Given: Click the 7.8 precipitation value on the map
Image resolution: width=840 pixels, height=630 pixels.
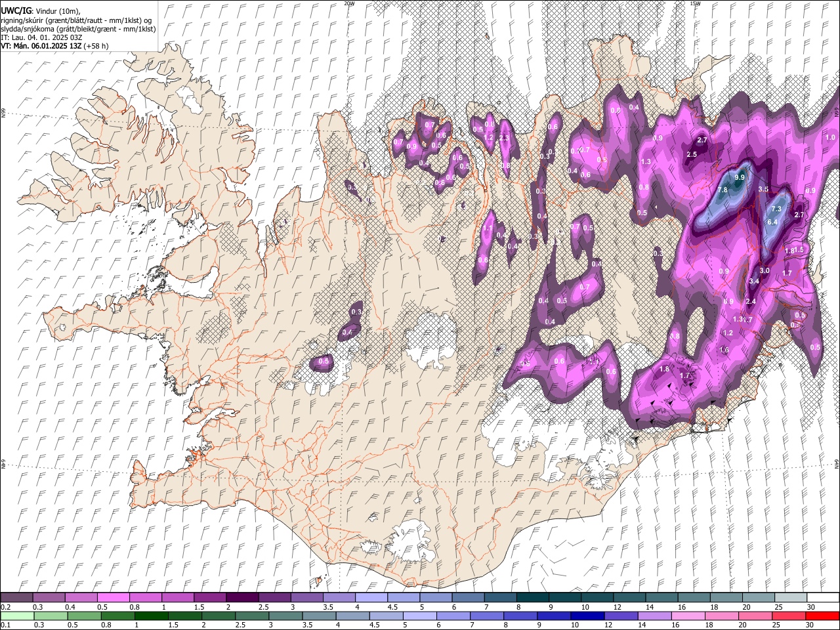Looking at the screenshot, I should tap(723, 190).
